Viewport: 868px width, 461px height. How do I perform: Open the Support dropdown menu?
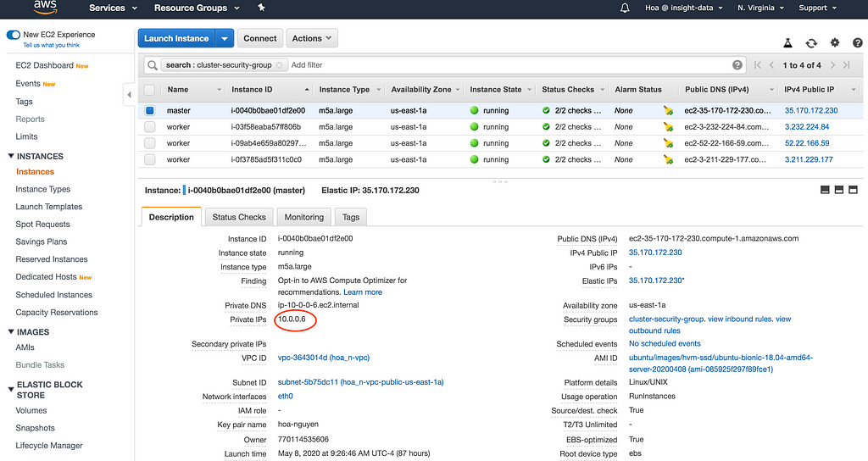818,8
